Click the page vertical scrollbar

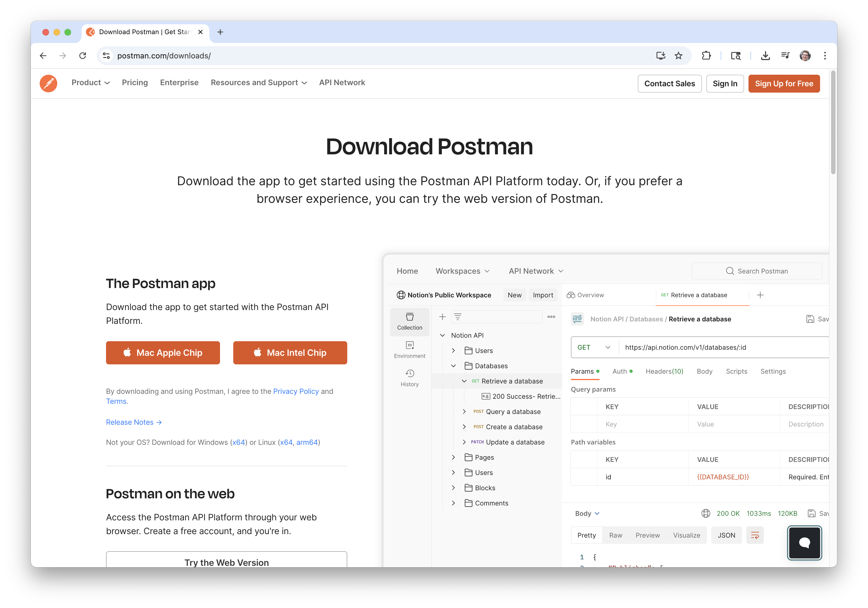(833, 121)
